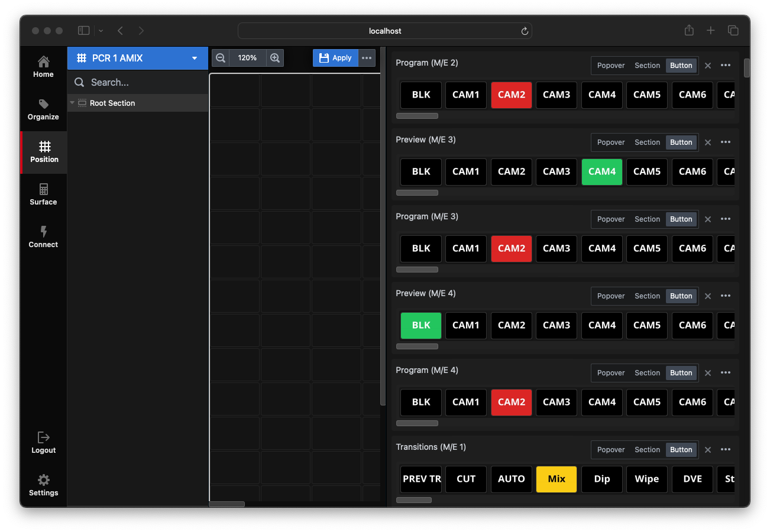
Task: Select the Dip transition button
Action: tap(602, 479)
